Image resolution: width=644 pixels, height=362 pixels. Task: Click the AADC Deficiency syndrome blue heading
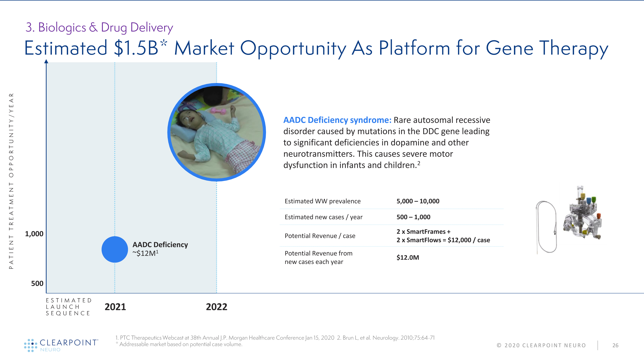click(337, 120)
